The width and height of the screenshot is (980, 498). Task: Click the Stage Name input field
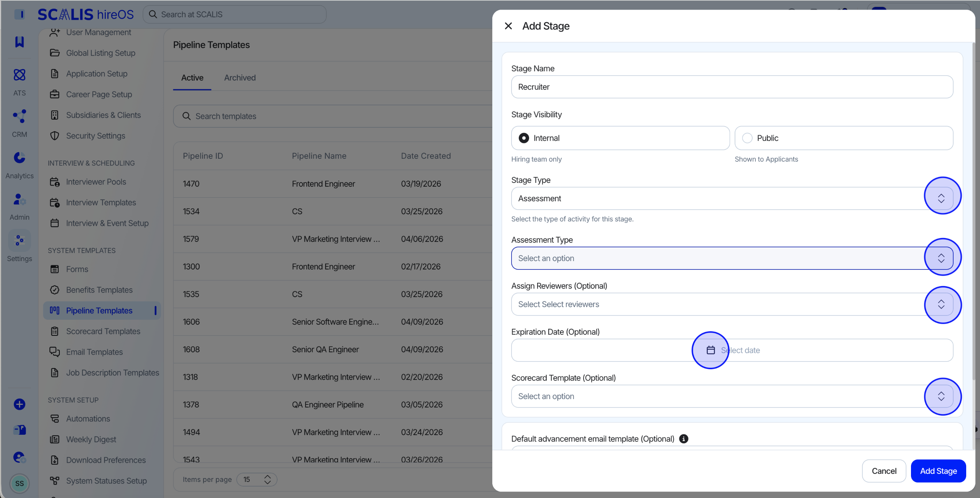point(732,87)
